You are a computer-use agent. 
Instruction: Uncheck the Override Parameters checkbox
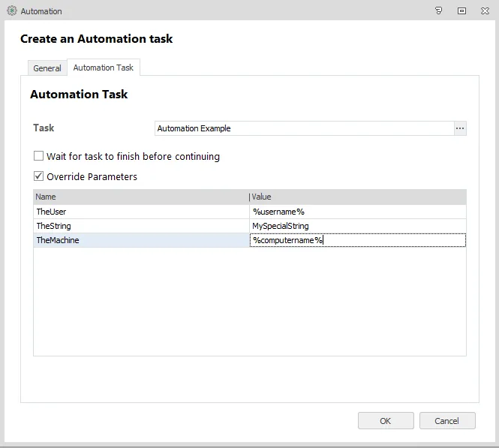(38, 177)
